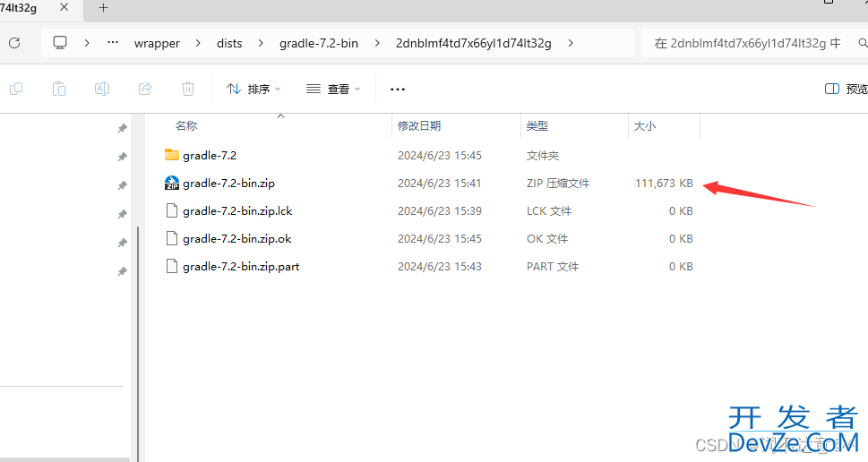Click the ZIP 压缩文件 type cell
The image size is (868, 462).
pyautogui.click(x=558, y=184)
